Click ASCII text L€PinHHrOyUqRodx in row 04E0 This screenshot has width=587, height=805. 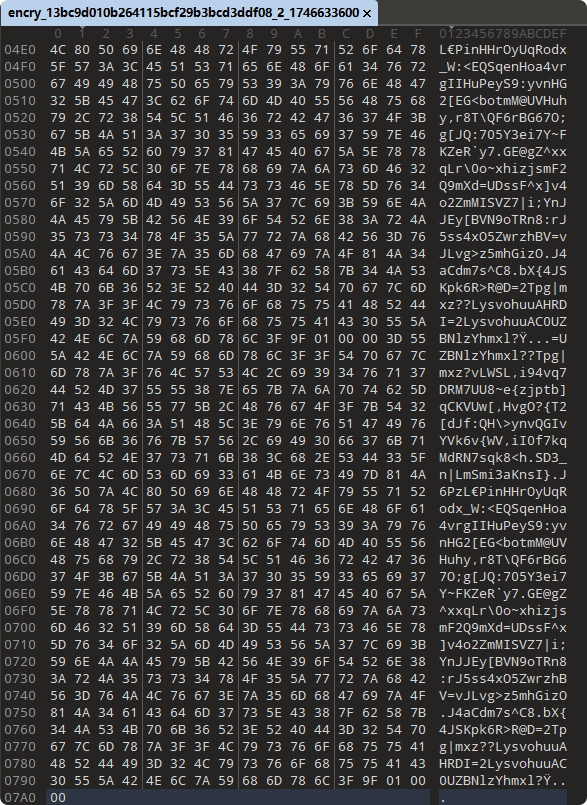pos(503,50)
